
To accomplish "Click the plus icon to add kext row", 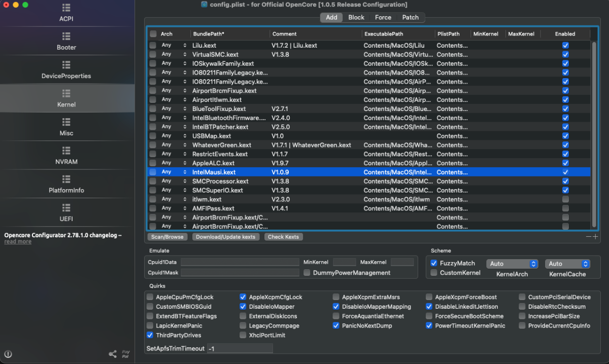I will [595, 237].
